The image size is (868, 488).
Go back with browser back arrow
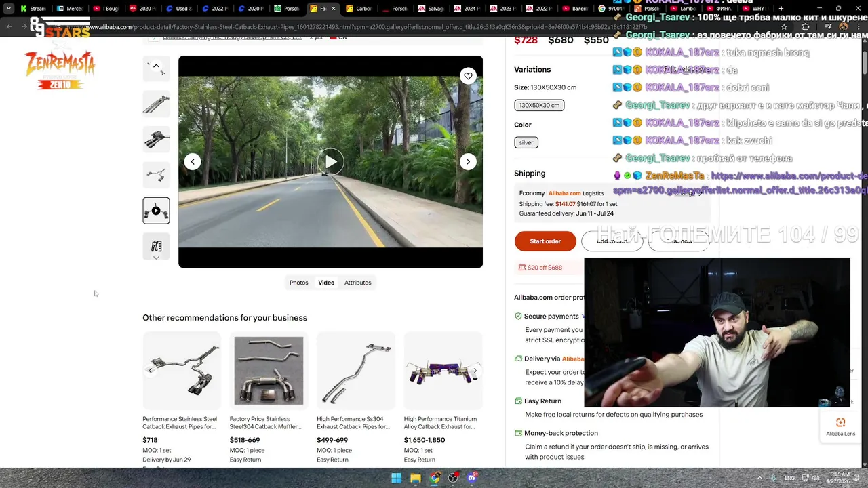click(x=9, y=27)
